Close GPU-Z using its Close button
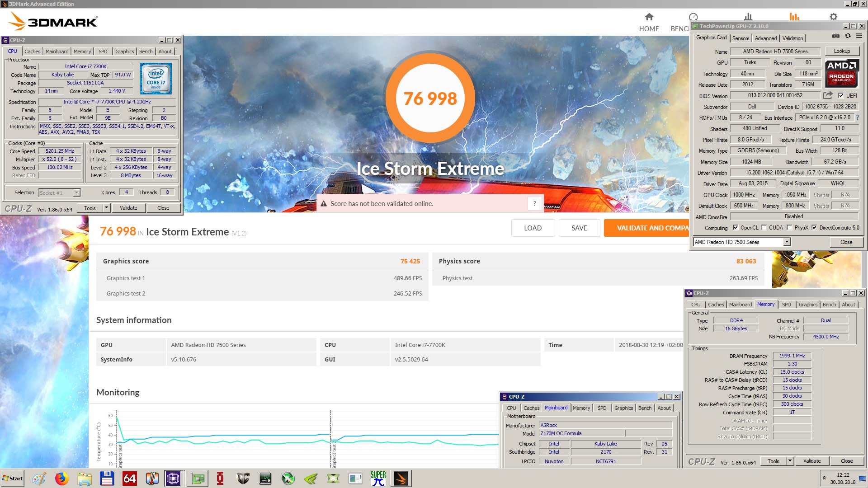868x488 pixels. pos(846,242)
